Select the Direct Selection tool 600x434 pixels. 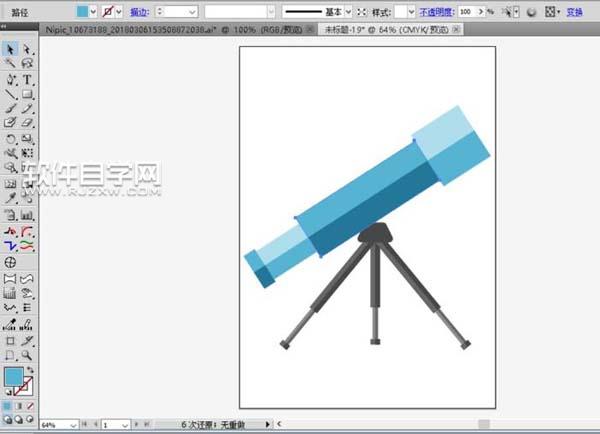tap(27, 49)
